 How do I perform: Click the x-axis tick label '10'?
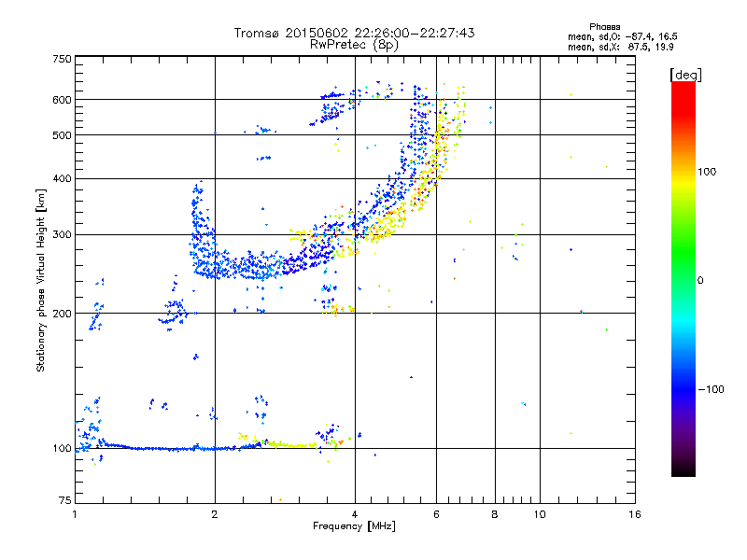[x=540, y=514]
